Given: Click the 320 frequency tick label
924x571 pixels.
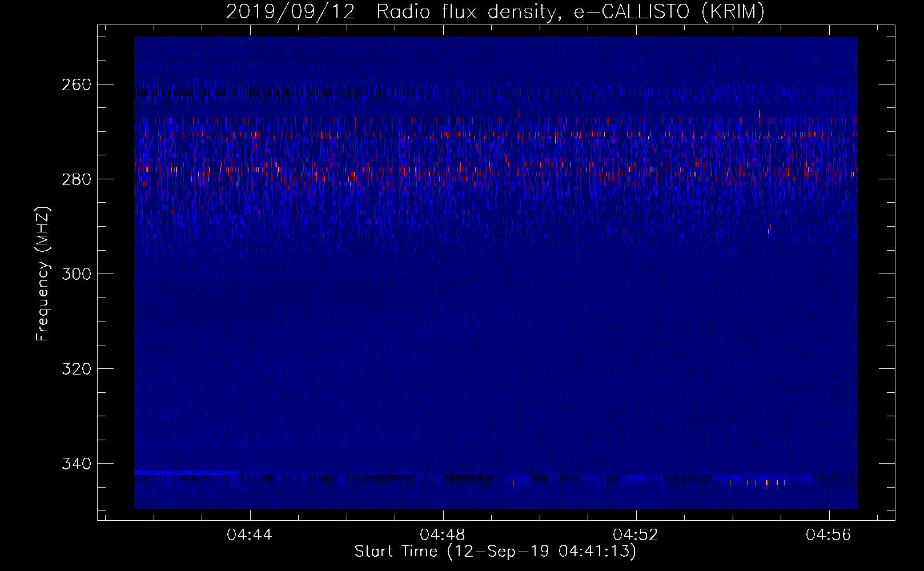Looking at the screenshot, I should [x=77, y=369].
